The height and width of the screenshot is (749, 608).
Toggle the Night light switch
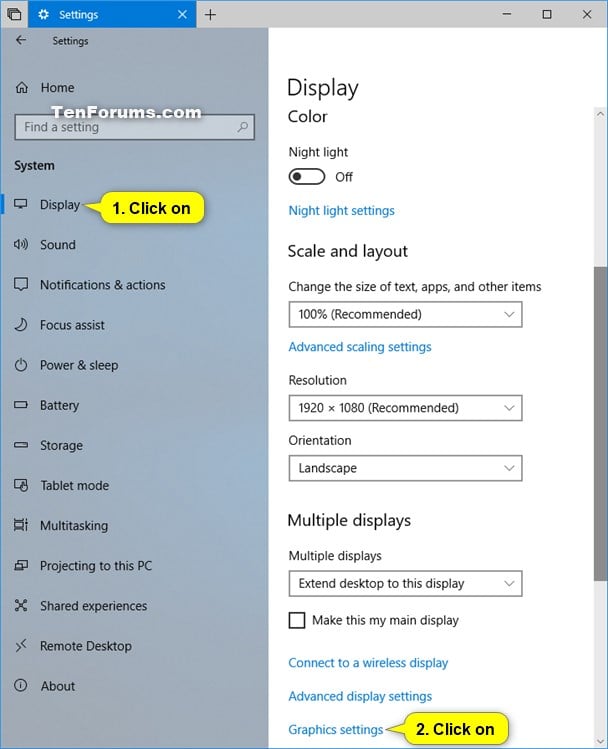point(307,177)
